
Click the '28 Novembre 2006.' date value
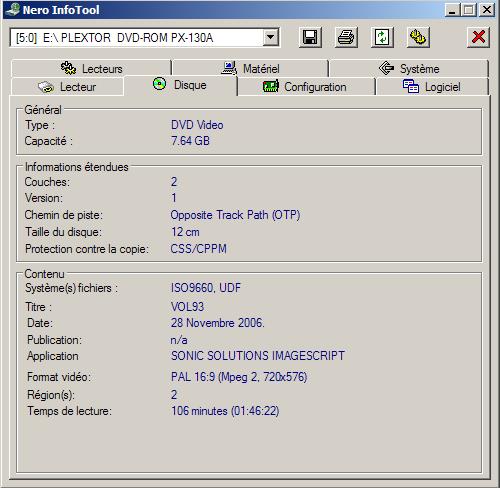click(x=217, y=323)
